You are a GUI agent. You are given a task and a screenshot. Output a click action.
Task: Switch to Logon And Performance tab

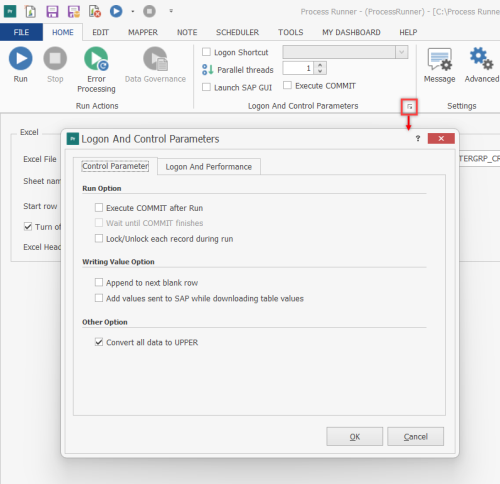pos(209,167)
